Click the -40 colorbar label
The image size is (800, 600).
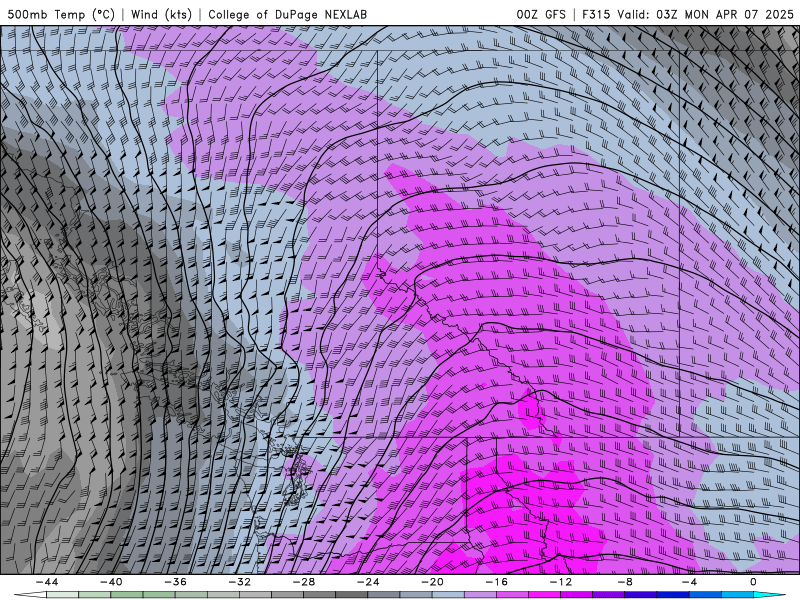[111, 582]
